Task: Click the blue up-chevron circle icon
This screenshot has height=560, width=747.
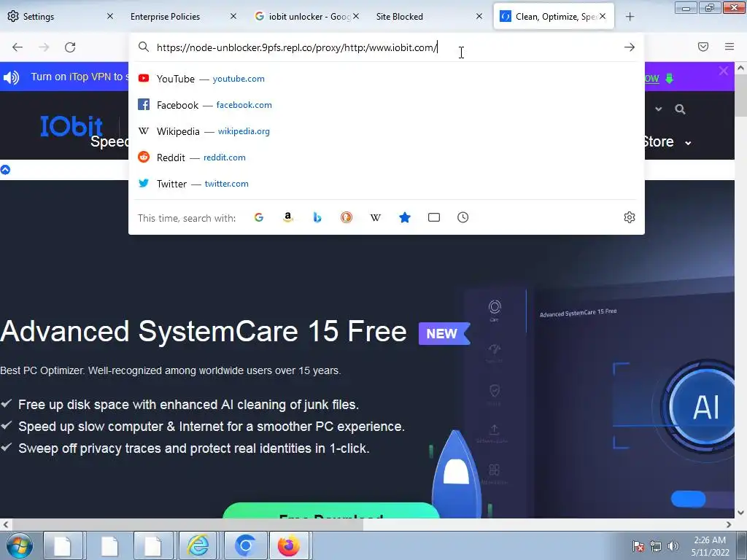Action: point(5,169)
